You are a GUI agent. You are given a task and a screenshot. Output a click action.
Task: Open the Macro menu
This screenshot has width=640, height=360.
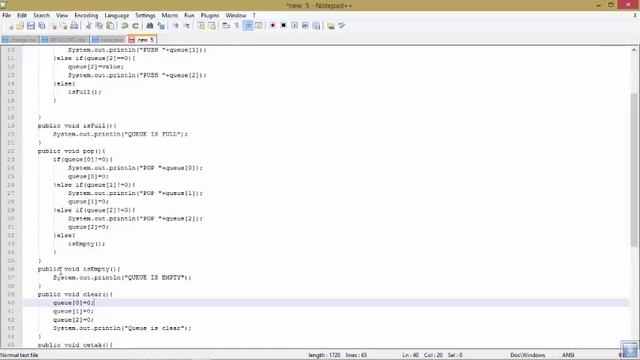(169, 16)
